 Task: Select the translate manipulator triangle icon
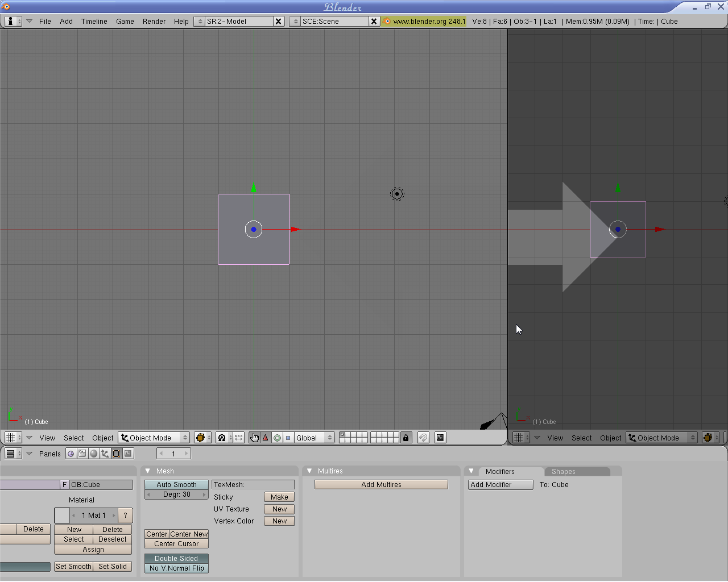click(266, 438)
